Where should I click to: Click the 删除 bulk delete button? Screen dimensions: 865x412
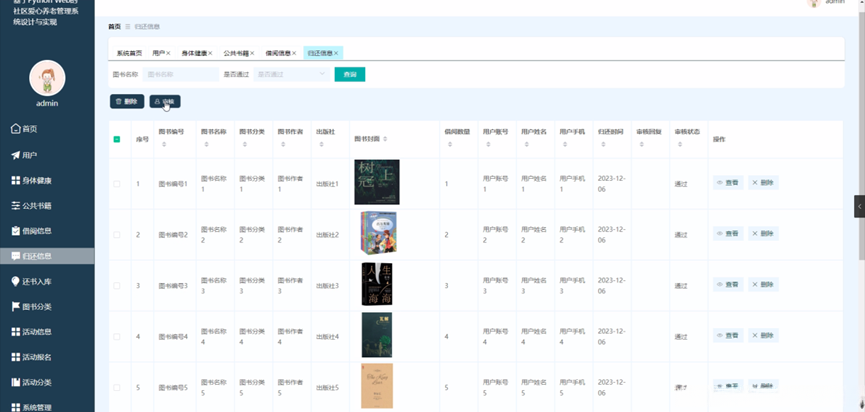click(x=127, y=101)
